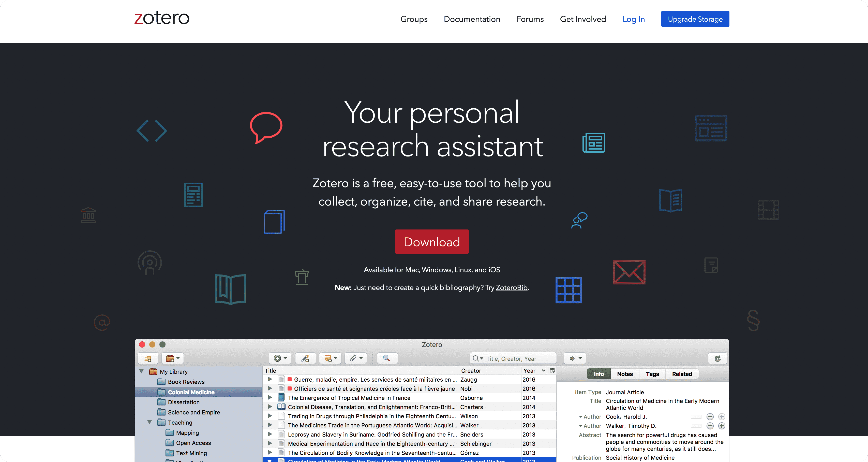Switch to the Tags tab
The width and height of the screenshot is (868, 462).
[652, 374]
